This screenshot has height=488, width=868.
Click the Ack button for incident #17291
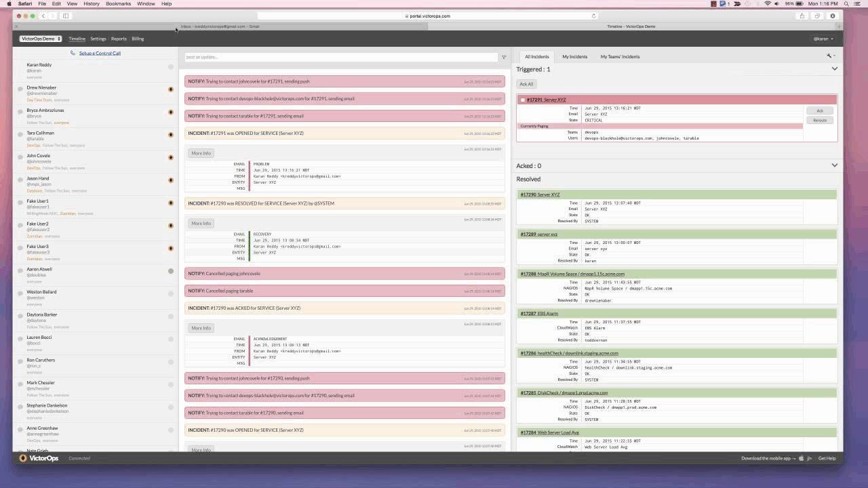tap(820, 110)
